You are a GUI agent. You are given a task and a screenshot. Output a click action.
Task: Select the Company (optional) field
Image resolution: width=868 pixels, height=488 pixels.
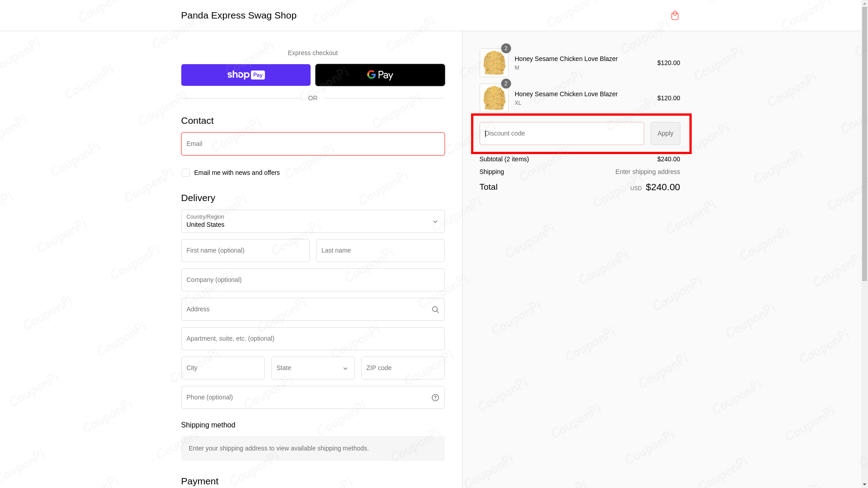(x=312, y=280)
